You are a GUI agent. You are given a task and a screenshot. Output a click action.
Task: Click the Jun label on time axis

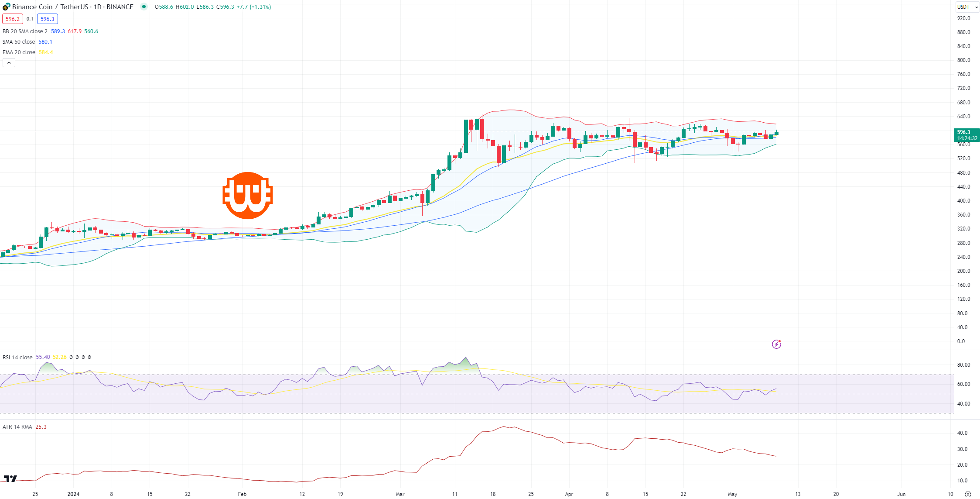coord(901,494)
